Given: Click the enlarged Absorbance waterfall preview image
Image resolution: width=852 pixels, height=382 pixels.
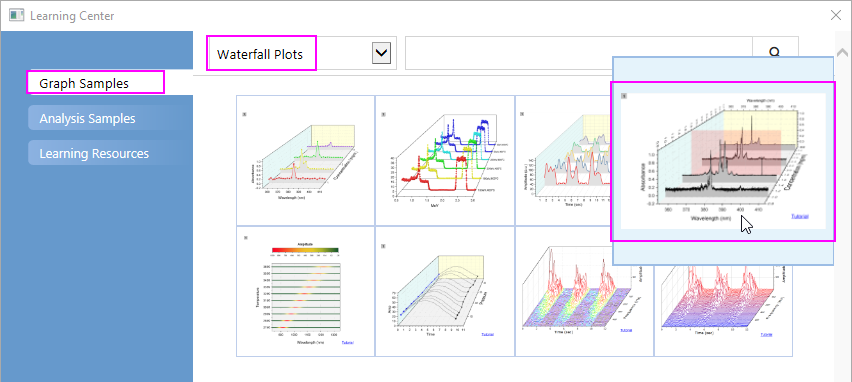Looking at the screenshot, I should (x=723, y=161).
